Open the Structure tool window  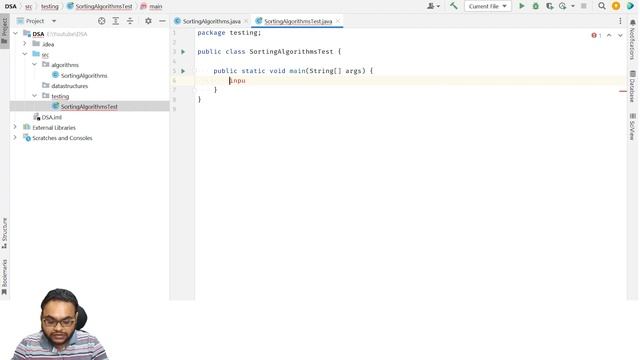point(4,233)
